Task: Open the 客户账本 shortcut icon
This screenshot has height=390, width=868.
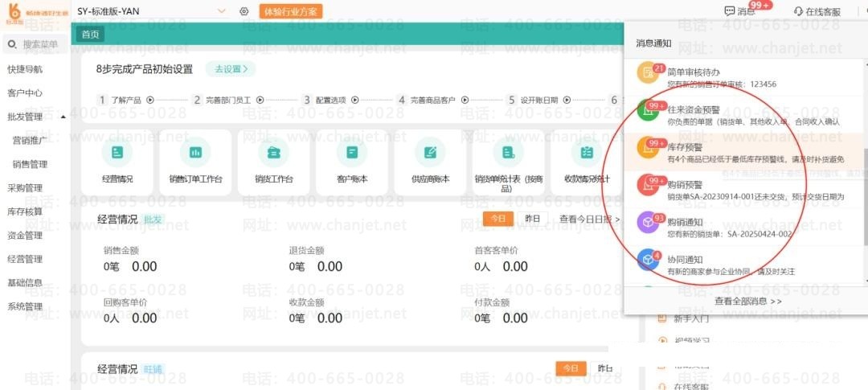Action: (x=352, y=152)
